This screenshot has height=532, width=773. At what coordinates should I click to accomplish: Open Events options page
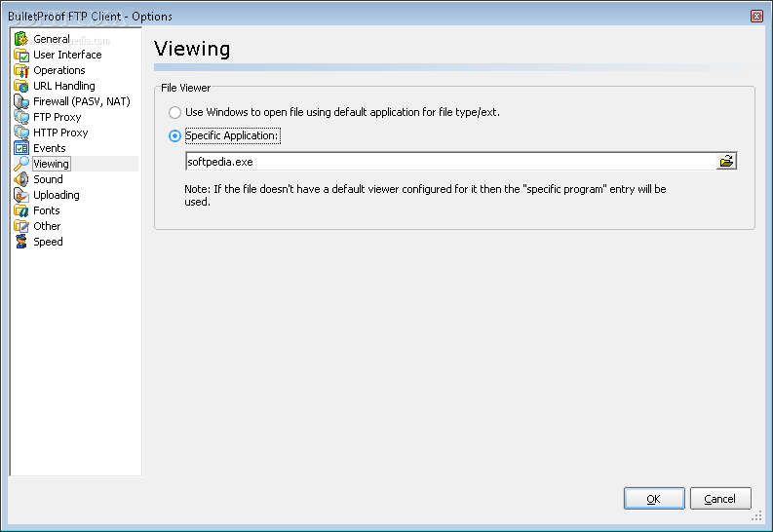50,148
